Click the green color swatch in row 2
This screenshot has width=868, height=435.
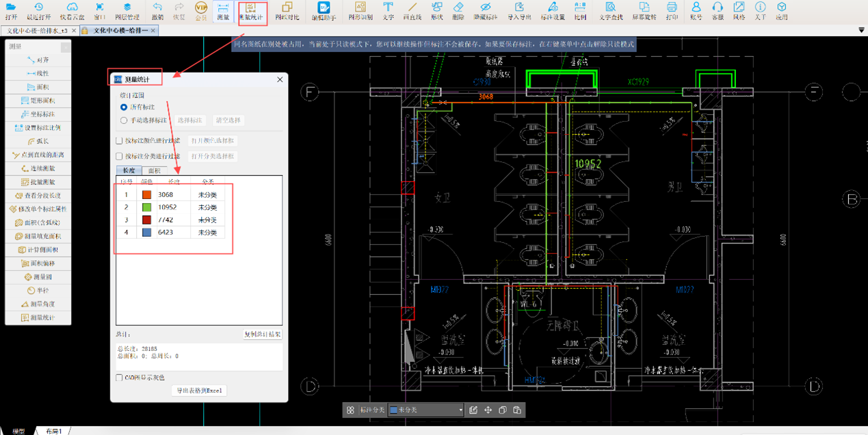(x=146, y=207)
